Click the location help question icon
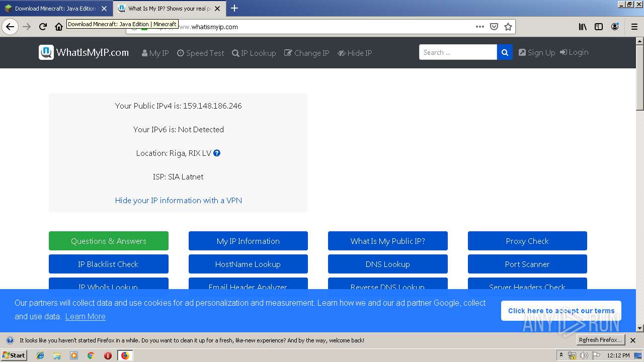This screenshot has height=362, width=644. tap(217, 153)
